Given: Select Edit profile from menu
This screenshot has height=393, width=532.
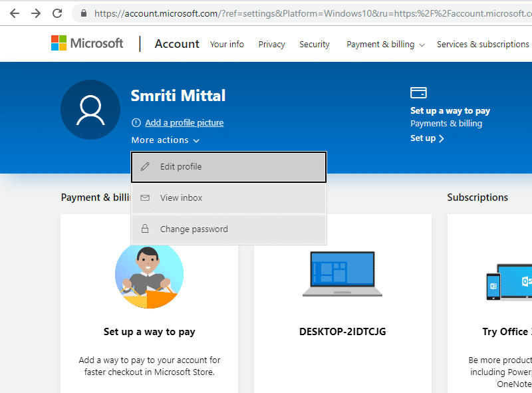Looking at the screenshot, I should click(228, 167).
